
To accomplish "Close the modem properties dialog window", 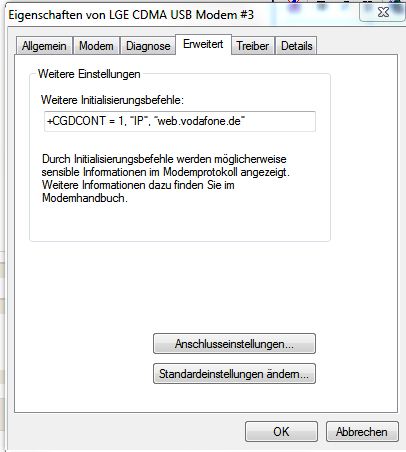I will point(384,13).
